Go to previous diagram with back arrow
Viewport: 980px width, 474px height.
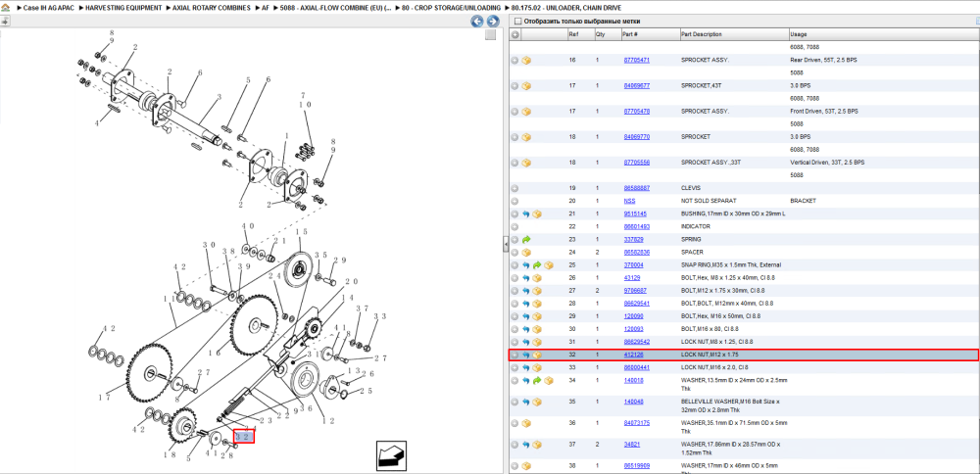477,22
